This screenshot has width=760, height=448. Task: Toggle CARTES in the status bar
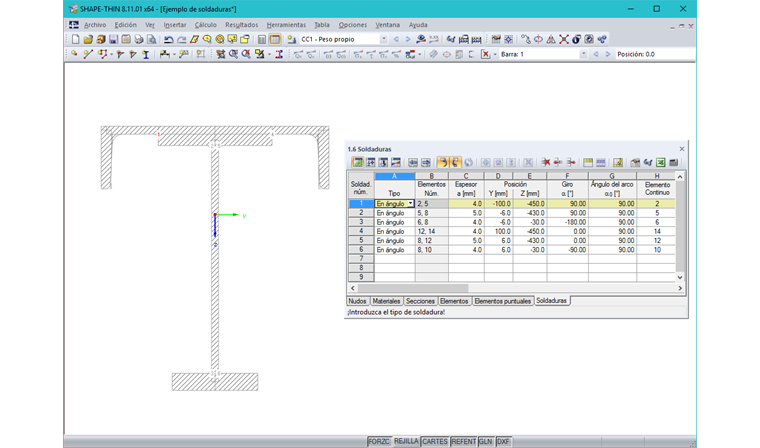[435, 441]
